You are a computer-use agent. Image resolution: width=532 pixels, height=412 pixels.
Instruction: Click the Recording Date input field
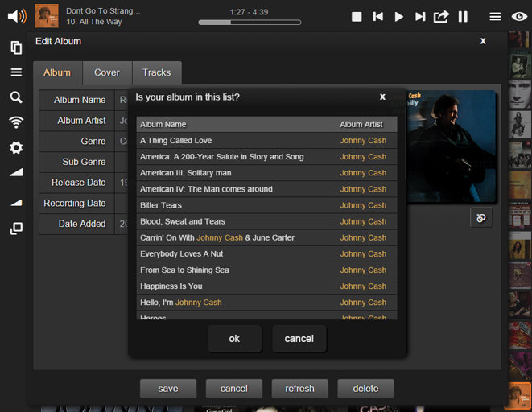[x=122, y=203]
